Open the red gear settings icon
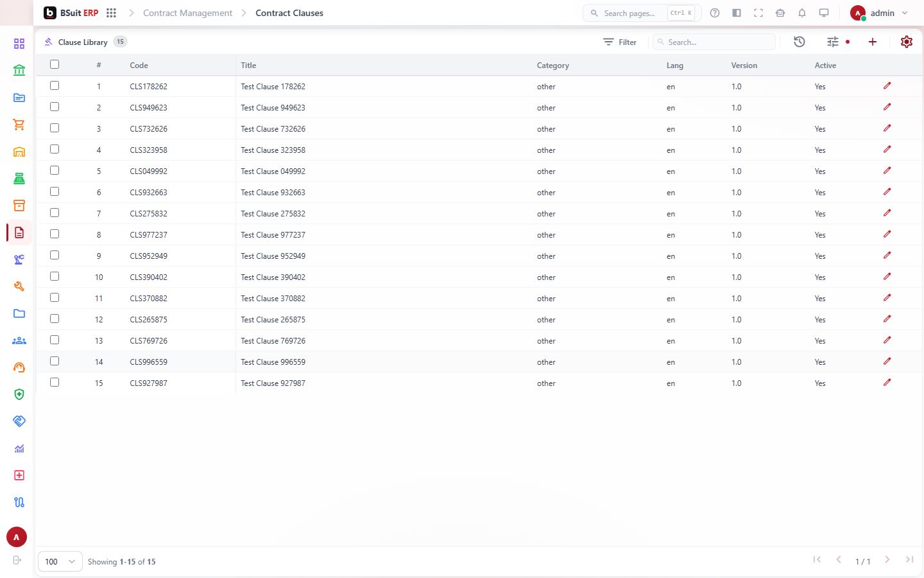924x578 pixels. click(907, 42)
